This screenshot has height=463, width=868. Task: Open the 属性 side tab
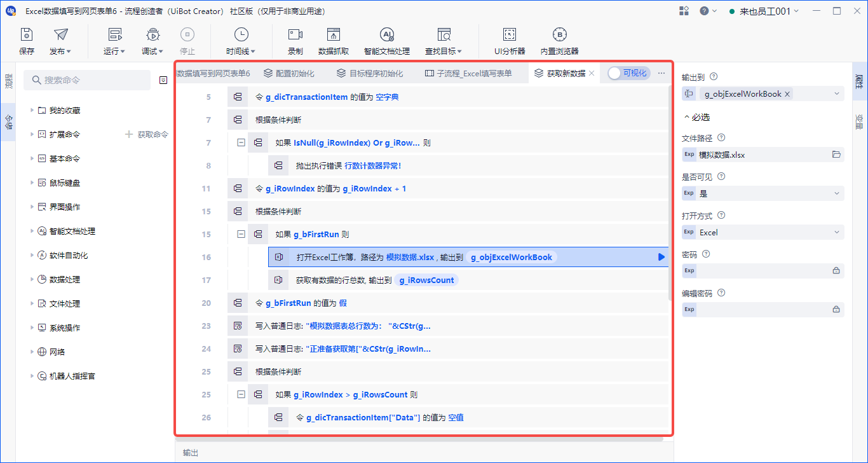859,81
